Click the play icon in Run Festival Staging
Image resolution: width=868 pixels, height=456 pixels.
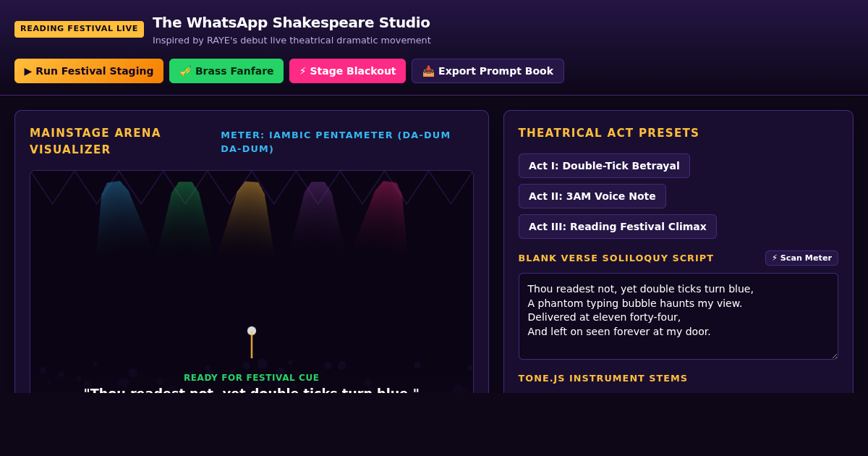(28, 71)
